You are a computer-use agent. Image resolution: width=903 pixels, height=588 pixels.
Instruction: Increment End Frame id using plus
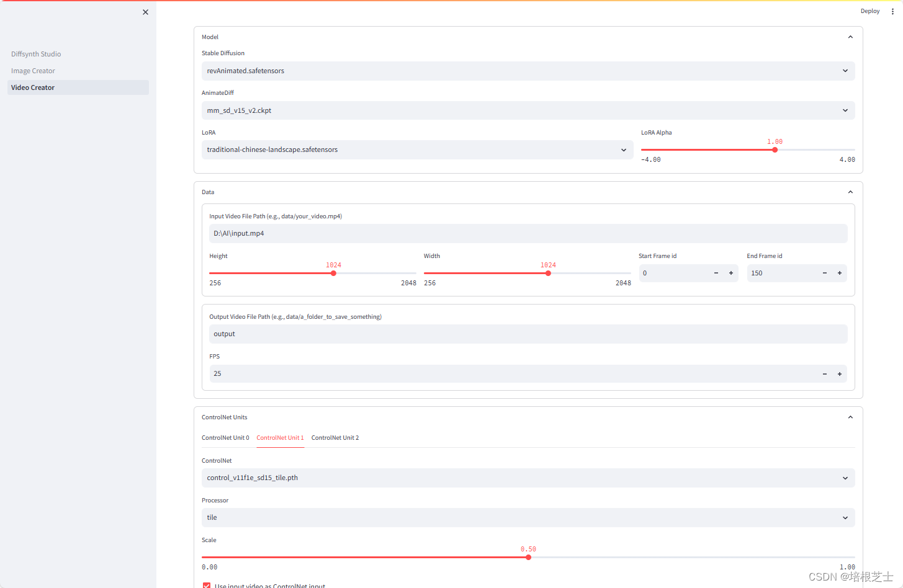coord(839,273)
